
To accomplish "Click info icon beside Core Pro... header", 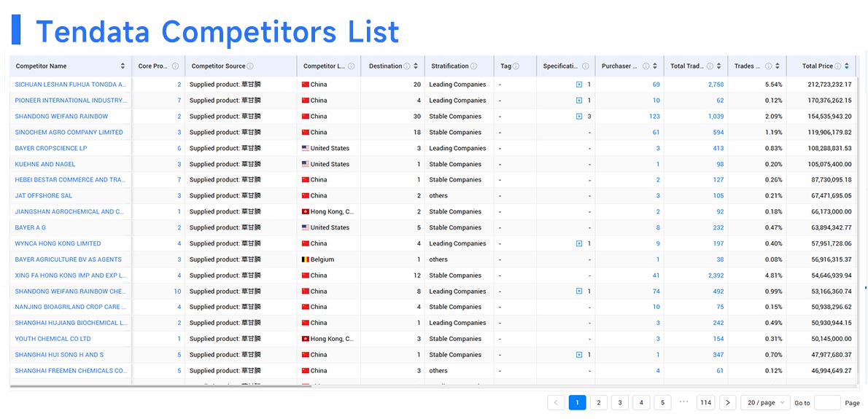I will pos(175,66).
